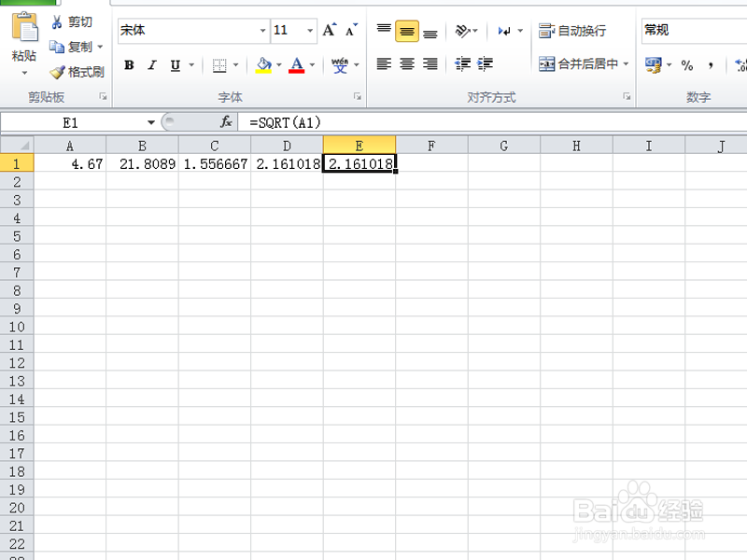Increase indent

[485, 63]
